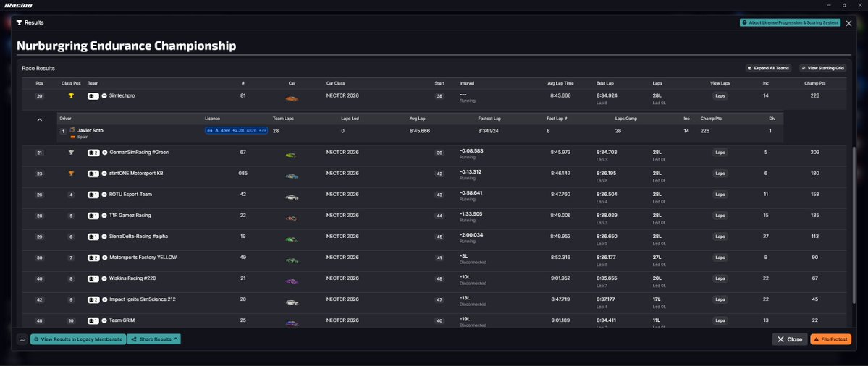
Task: Click Simtechpro orange car icon
Action: pyautogui.click(x=292, y=99)
